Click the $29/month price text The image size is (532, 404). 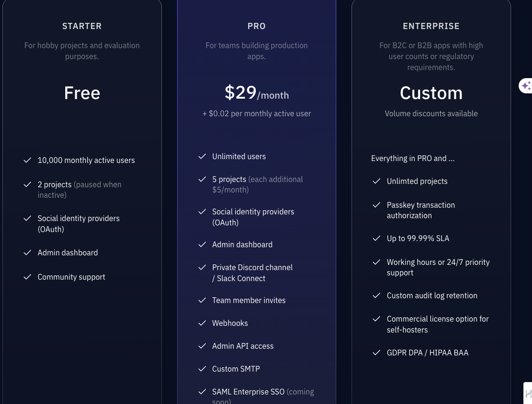click(x=256, y=93)
